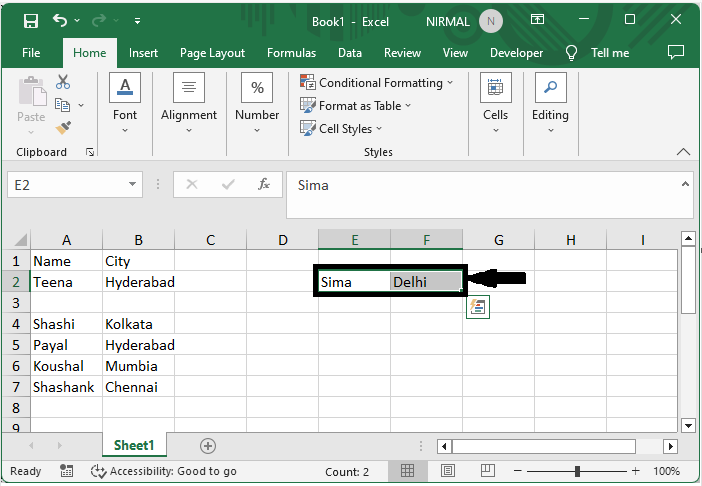Select the Format Painter brush icon
Screen dimensions: 702x486
pos(63,127)
